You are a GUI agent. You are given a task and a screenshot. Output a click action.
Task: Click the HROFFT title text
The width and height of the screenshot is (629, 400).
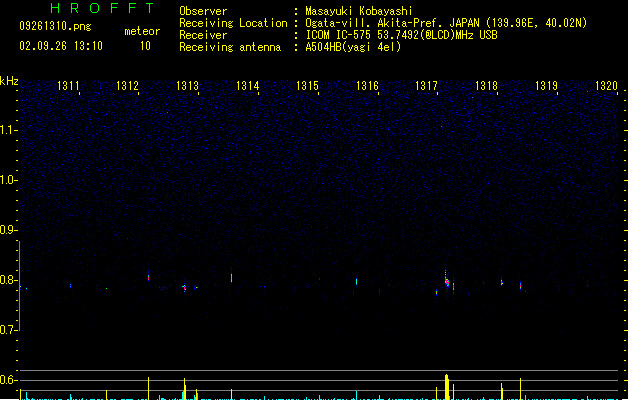(x=102, y=8)
